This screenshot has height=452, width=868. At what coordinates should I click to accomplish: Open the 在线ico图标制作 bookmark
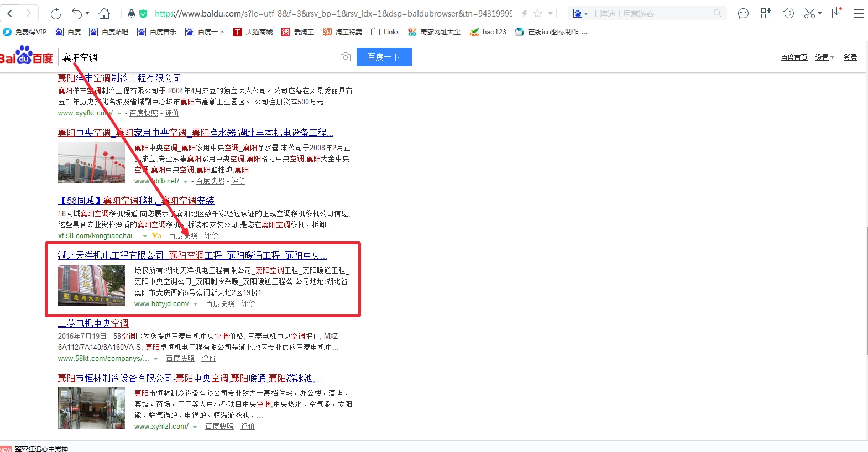pyautogui.click(x=551, y=32)
